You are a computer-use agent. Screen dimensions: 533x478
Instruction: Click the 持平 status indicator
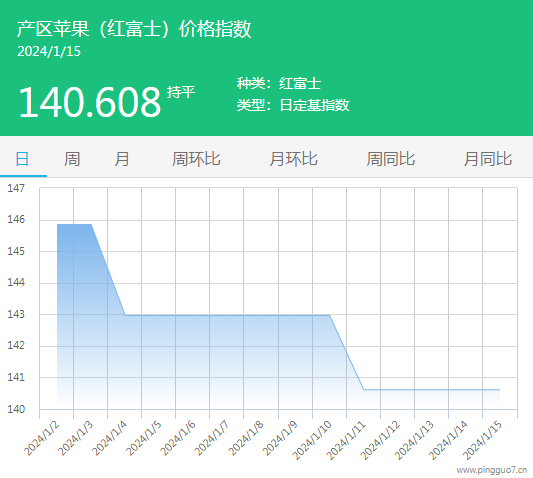click(181, 92)
